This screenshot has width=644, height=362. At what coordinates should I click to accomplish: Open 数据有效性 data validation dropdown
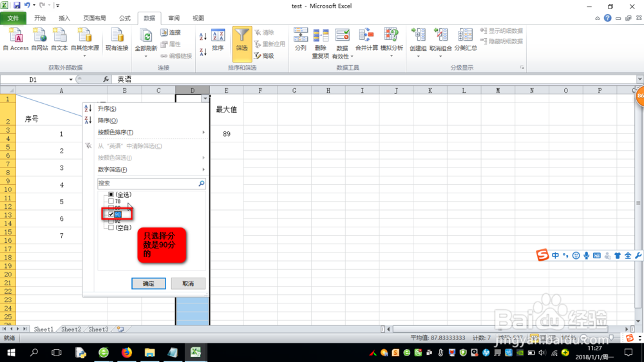tap(352, 56)
